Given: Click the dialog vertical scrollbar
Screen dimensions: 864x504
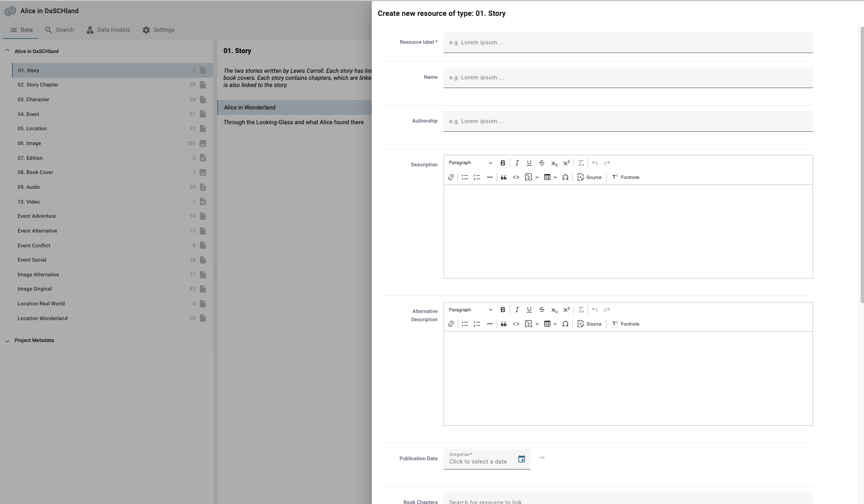Looking at the screenshot, I should pyautogui.click(x=862, y=164).
